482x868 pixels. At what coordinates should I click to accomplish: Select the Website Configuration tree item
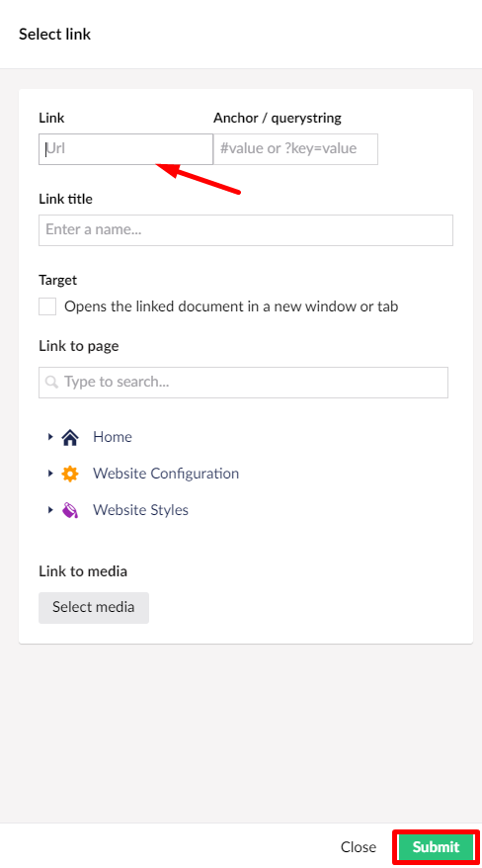tap(166, 474)
